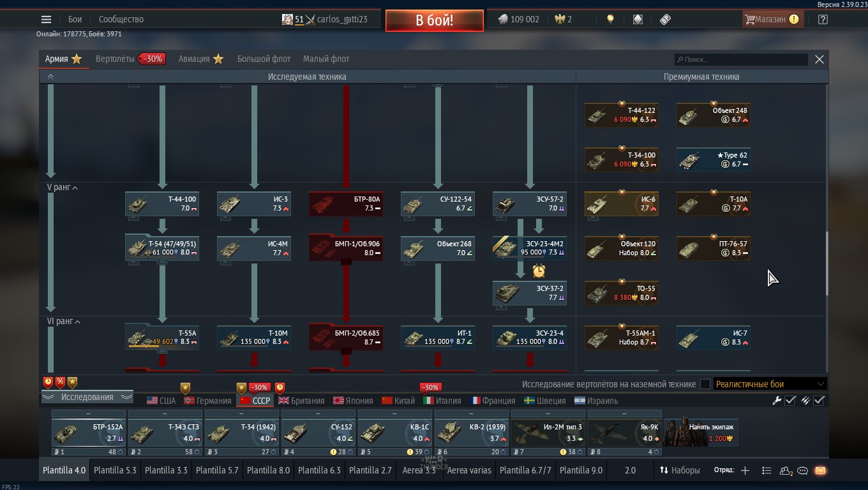Select the ИС-3 vehicle card

click(x=254, y=204)
